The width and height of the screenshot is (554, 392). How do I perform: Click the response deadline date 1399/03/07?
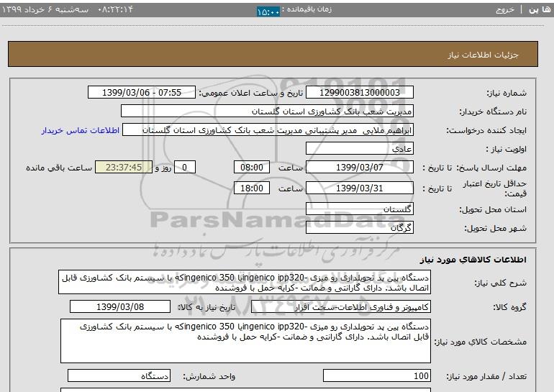click(x=359, y=167)
